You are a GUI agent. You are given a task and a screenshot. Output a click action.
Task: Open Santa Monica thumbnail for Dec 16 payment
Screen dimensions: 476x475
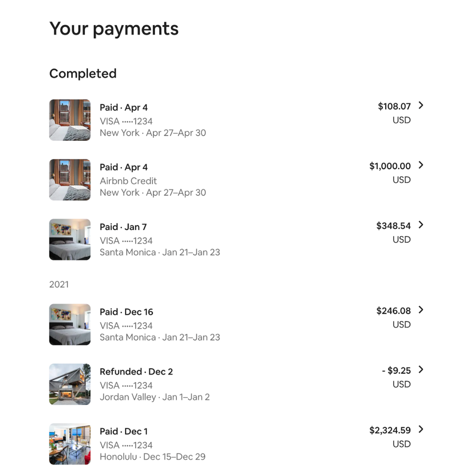70,324
